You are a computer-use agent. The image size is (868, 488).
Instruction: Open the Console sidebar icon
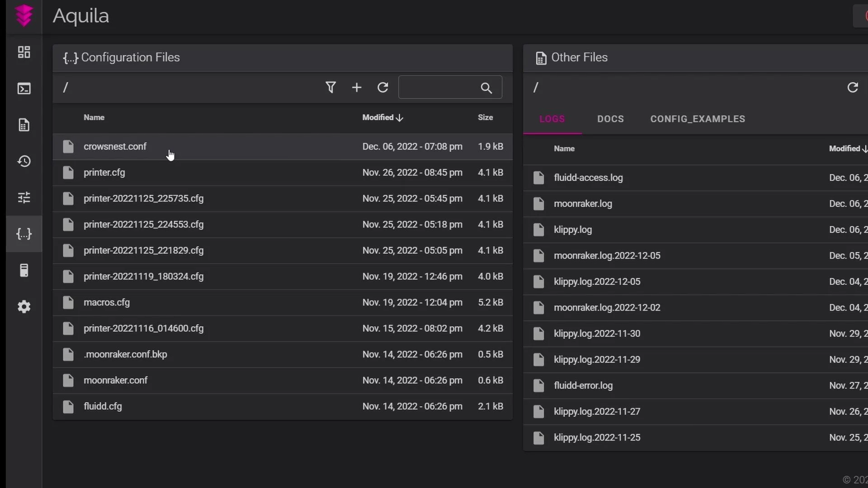point(24,89)
